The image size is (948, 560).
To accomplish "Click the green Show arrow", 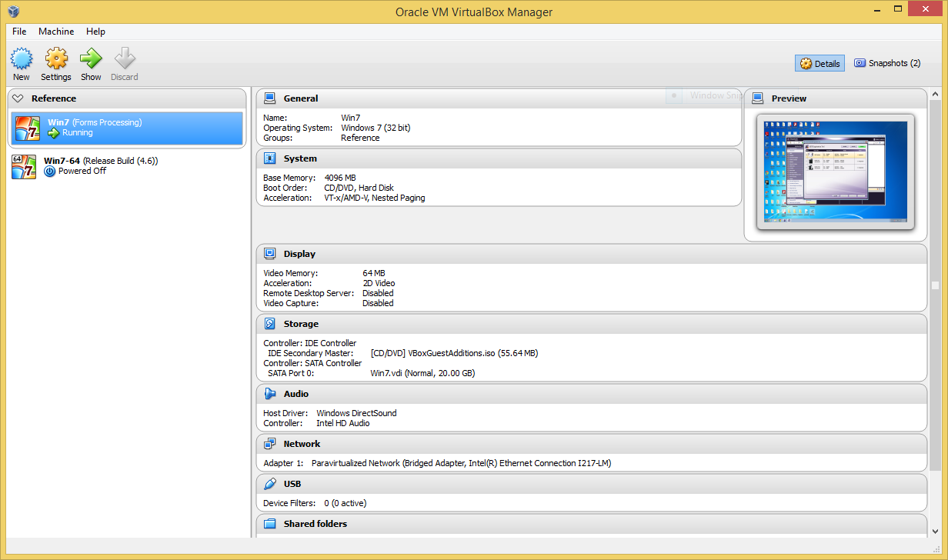I will click(x=91, y=58).
